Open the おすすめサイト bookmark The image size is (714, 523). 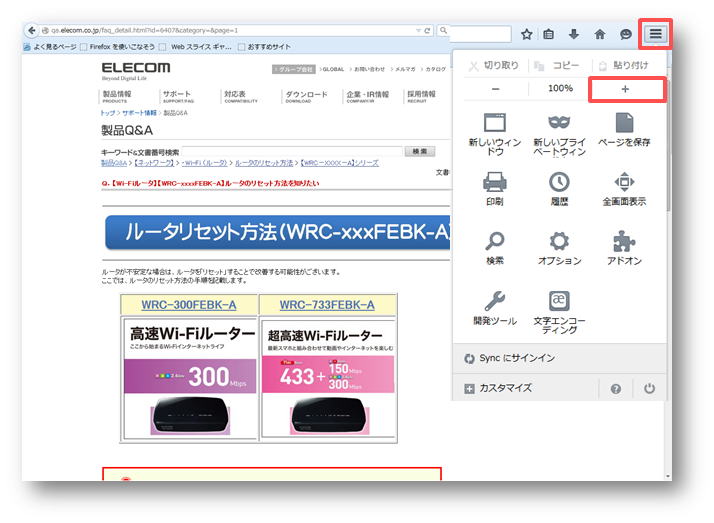(265, 46)
